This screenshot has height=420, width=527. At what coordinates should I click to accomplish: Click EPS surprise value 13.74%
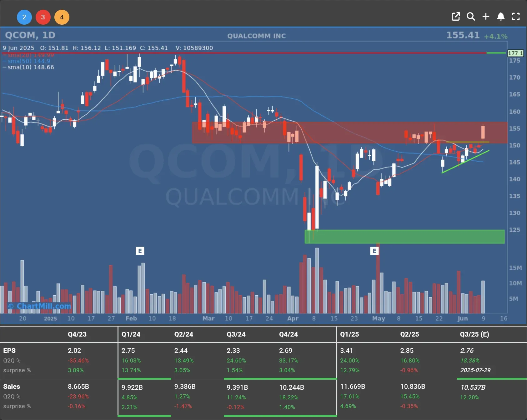pos(131,370)
